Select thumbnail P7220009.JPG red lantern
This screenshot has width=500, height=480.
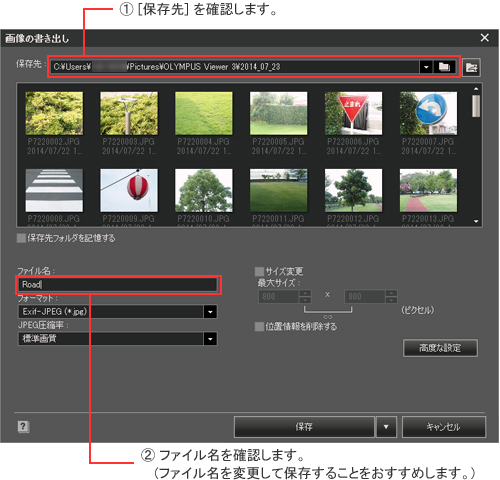pyautogui.click(x=129, y=190)
